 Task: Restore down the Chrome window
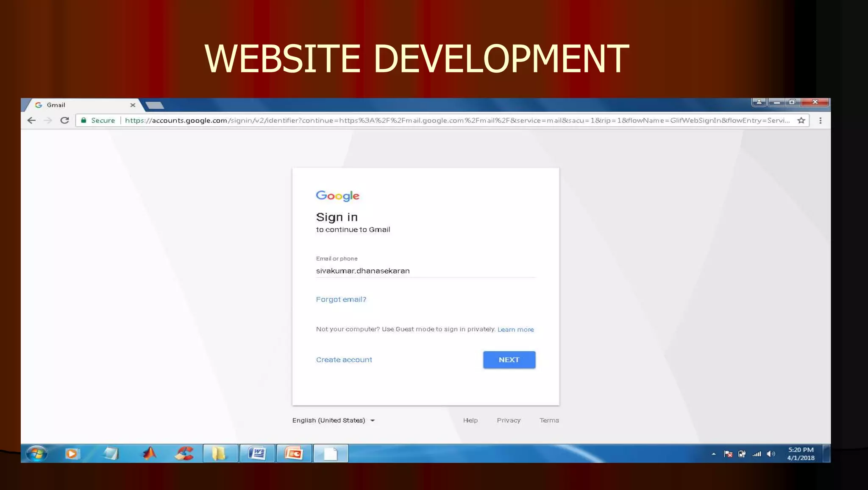[792, 102]
